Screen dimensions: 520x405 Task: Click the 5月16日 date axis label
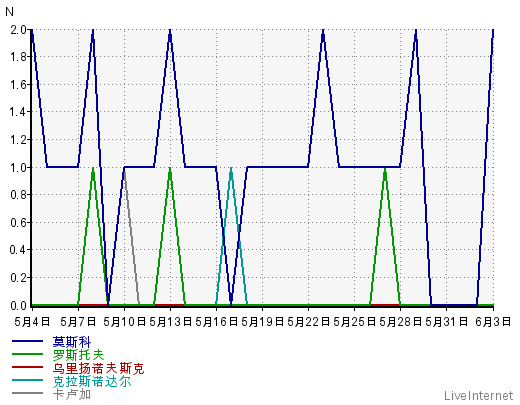[216, 322]
